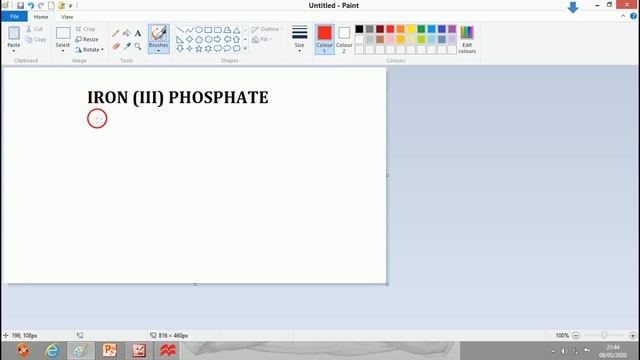Pick the purple colour swatch
This screenshot has height=360, width=640.
[x=452, y=29]
